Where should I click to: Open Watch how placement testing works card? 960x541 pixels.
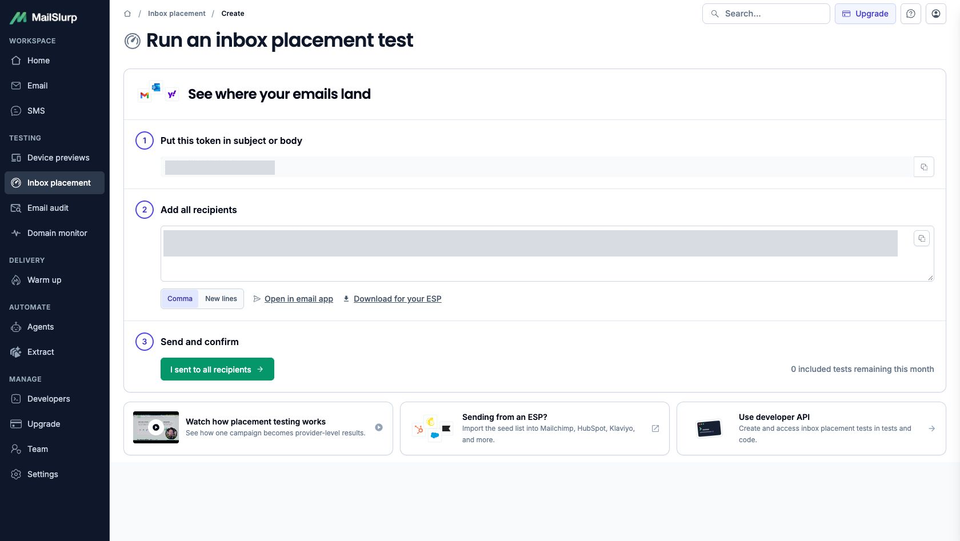point(258,428)
